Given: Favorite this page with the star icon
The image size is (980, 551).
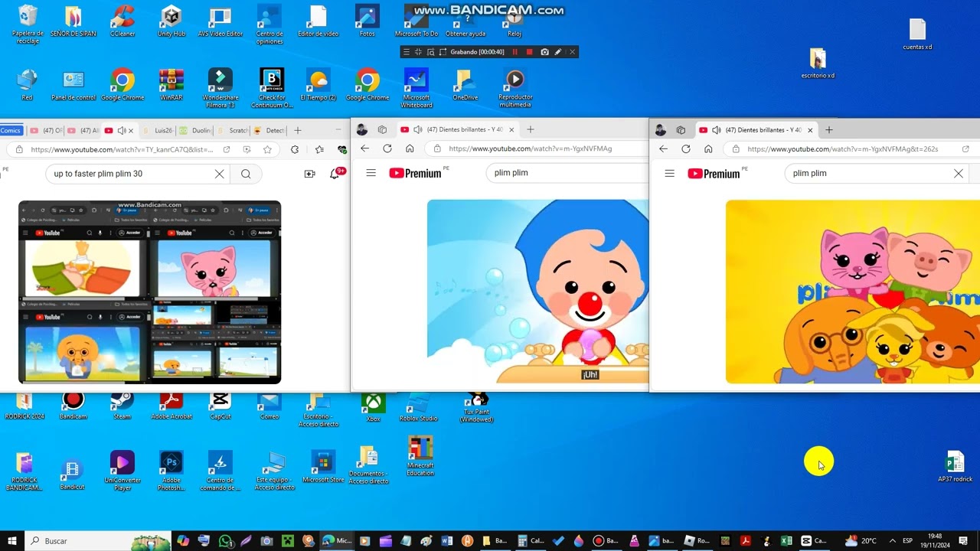Looking at the screenshot, I should (x=267, y=149).
